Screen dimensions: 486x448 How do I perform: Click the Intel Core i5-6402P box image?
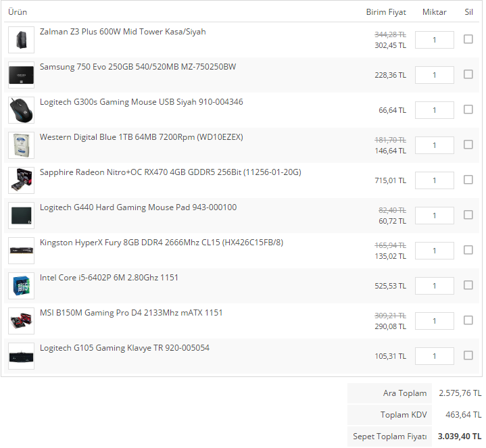(21, 286)
